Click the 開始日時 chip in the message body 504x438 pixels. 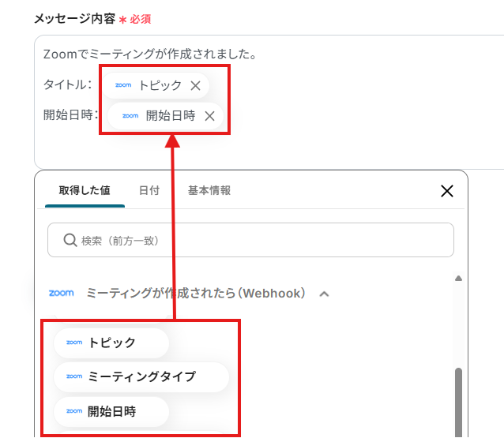[165, 116]
